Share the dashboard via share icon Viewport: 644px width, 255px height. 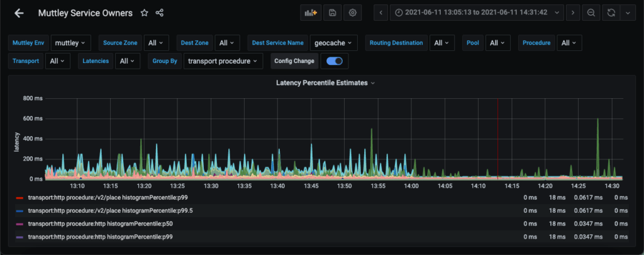click(x=160, y=13)
